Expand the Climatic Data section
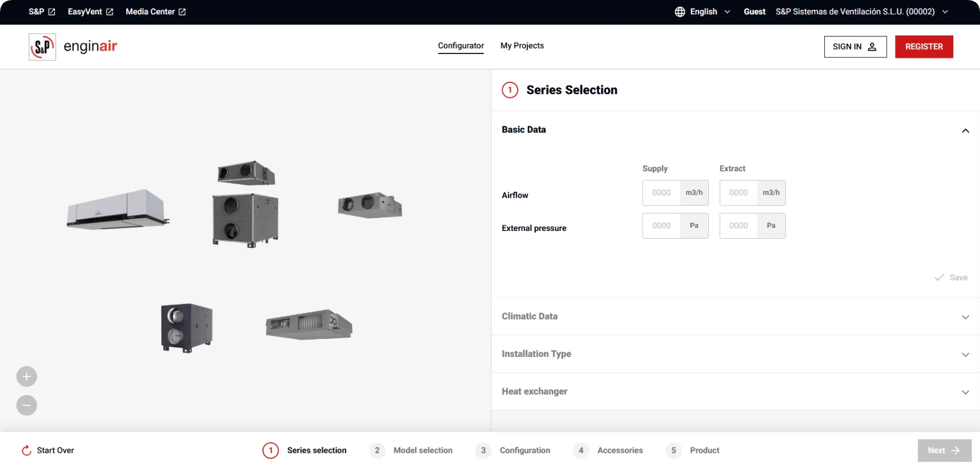 click(x=736, y=317)
